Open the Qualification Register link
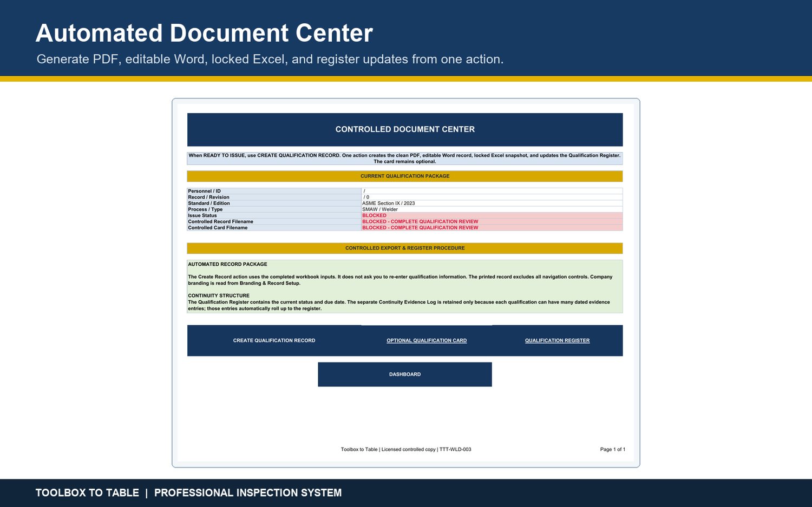Viewport: 812px width, 507px height. click(557, 340)
